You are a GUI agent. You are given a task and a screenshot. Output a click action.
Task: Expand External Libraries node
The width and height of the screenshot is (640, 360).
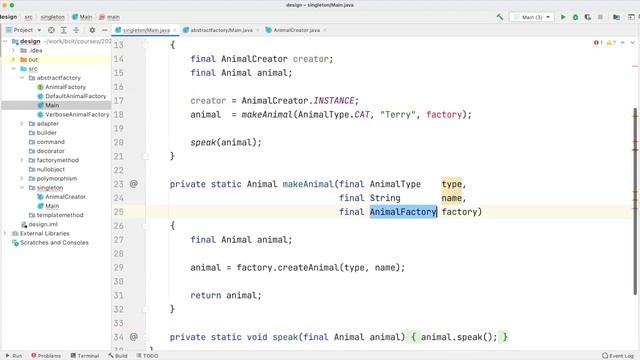pos(5,233)
